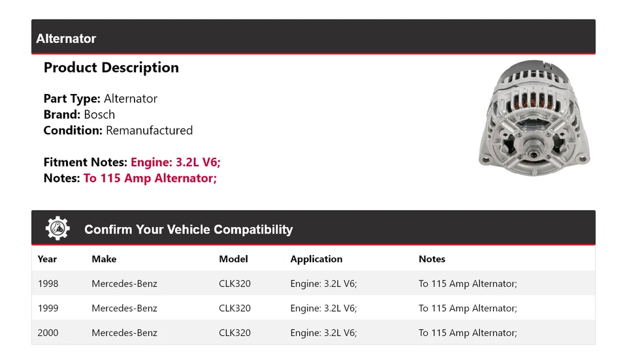This screenshot has width=627, height=364.
Task: Click the Brand value Bosch
Action: [99, 115]
